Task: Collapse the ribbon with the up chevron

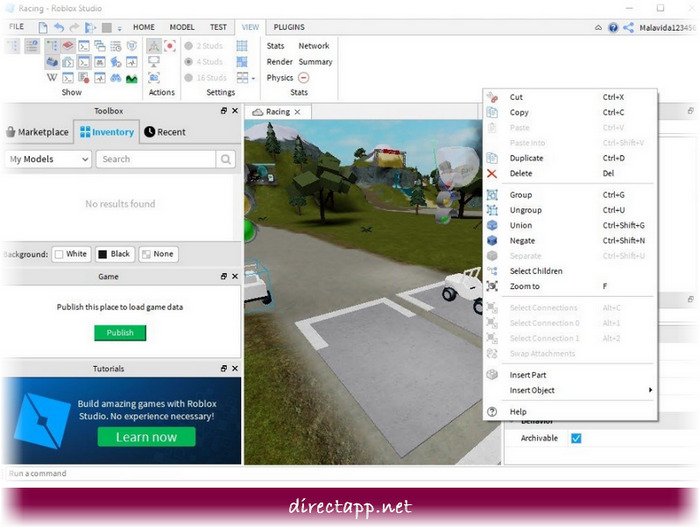Action: coord(598,28)
